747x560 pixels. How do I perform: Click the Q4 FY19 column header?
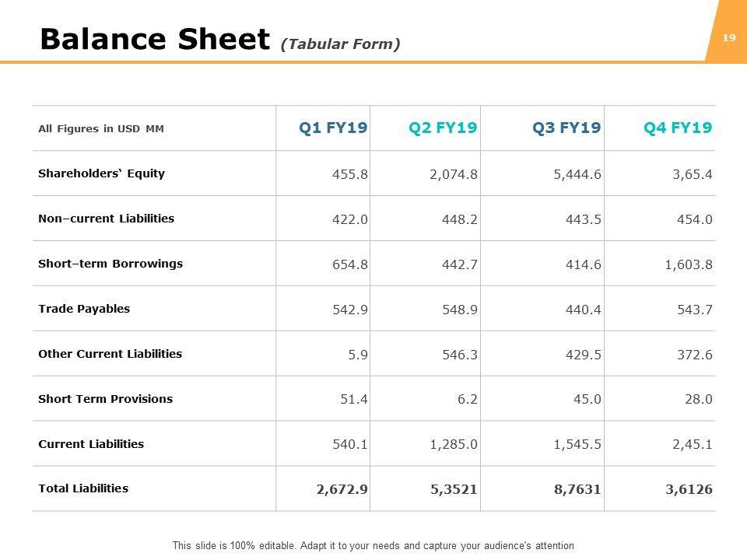pyautogui.click(x=678, y=128)
